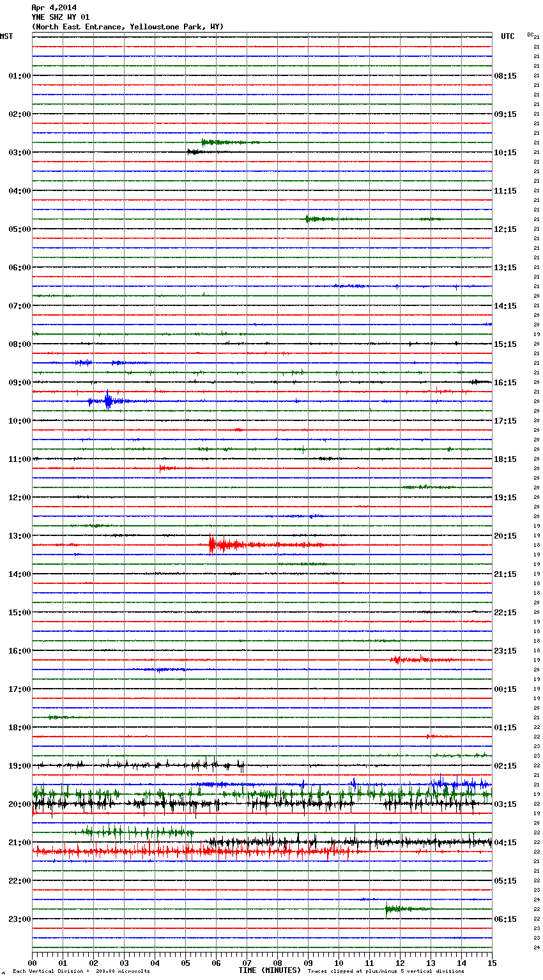Select the station code 'YNE SHZ WY 01'
543x980 pixels.
[61, 17]
